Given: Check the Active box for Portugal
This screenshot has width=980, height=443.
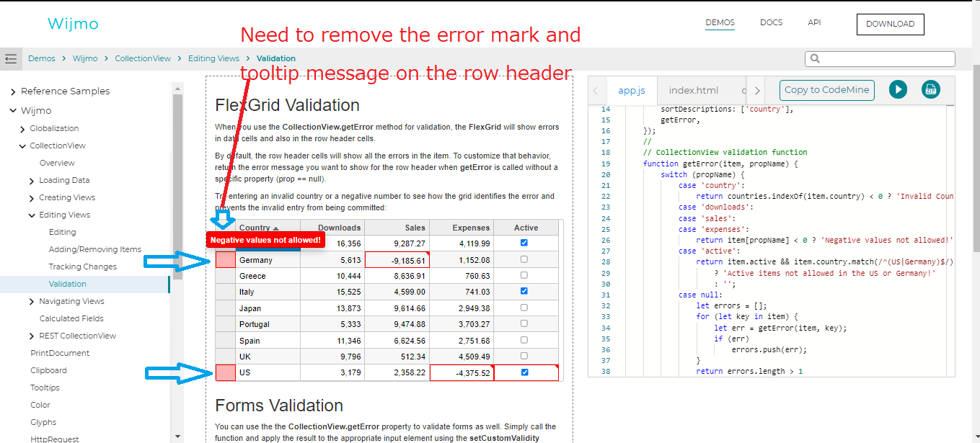Looking at the screenshot, I should (x=524, y=323).
